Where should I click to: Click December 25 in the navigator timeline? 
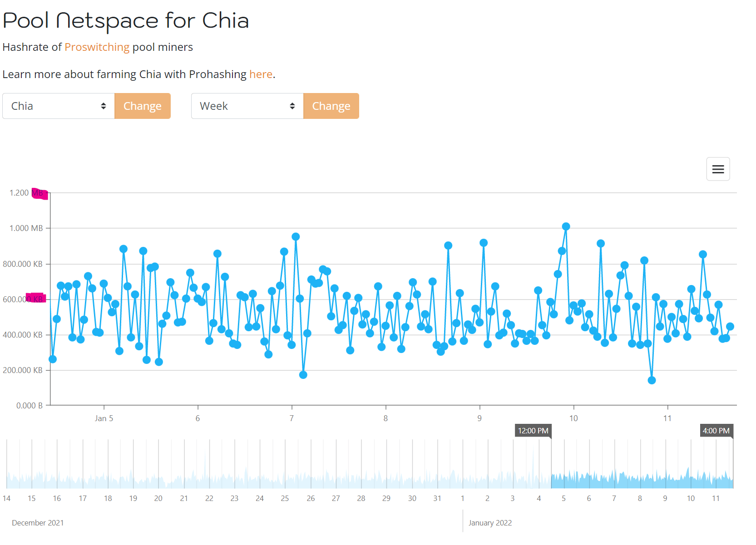point(285,498)
